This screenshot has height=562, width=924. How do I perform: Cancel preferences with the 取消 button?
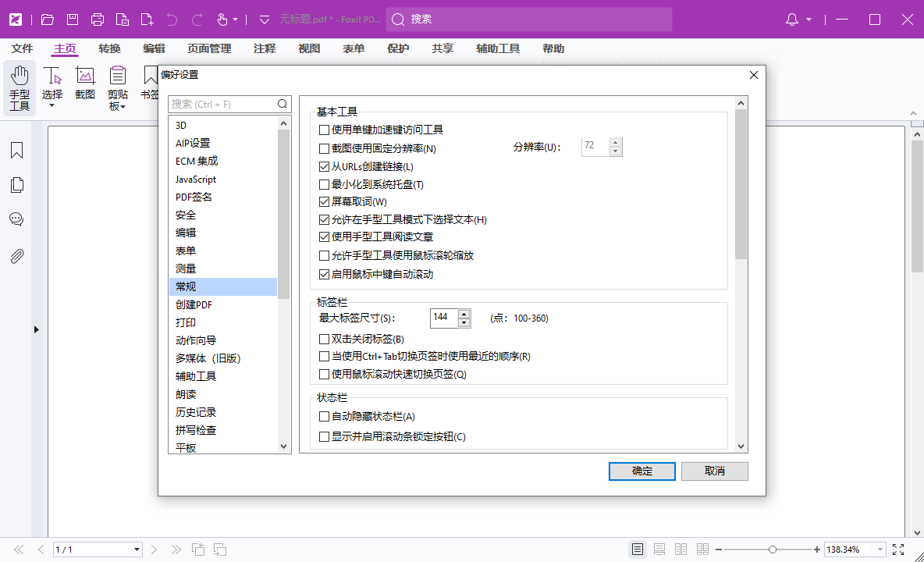714,471
